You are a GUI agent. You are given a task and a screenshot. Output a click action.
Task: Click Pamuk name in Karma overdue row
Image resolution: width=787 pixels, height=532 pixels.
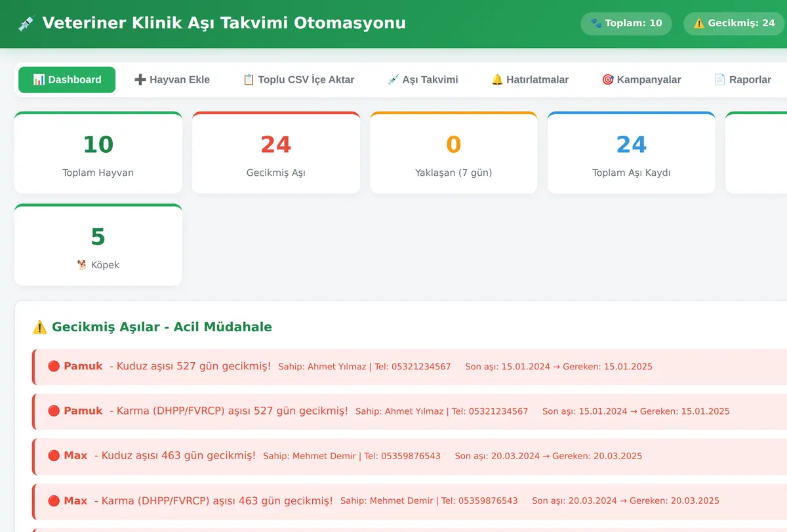[x=83, y=411]
